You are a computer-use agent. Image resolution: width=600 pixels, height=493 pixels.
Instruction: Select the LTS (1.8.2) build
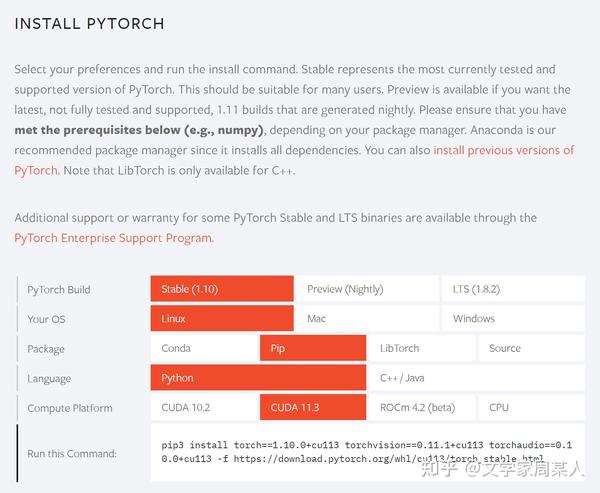tap(512, 289)
